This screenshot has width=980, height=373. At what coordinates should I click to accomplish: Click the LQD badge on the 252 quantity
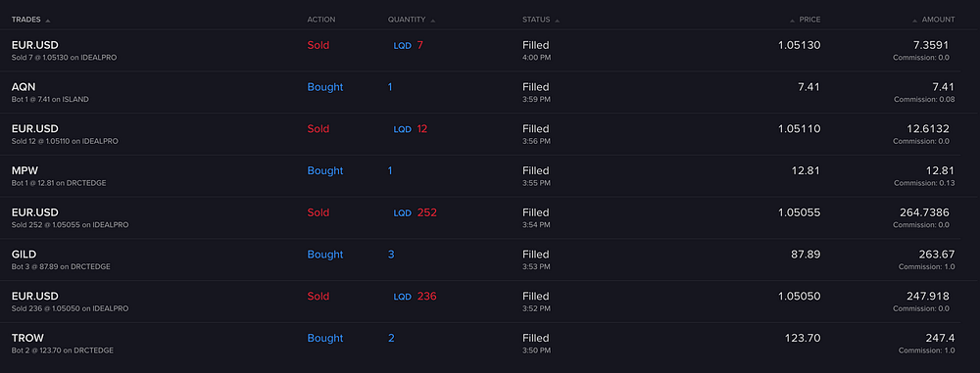click(403, 213)
